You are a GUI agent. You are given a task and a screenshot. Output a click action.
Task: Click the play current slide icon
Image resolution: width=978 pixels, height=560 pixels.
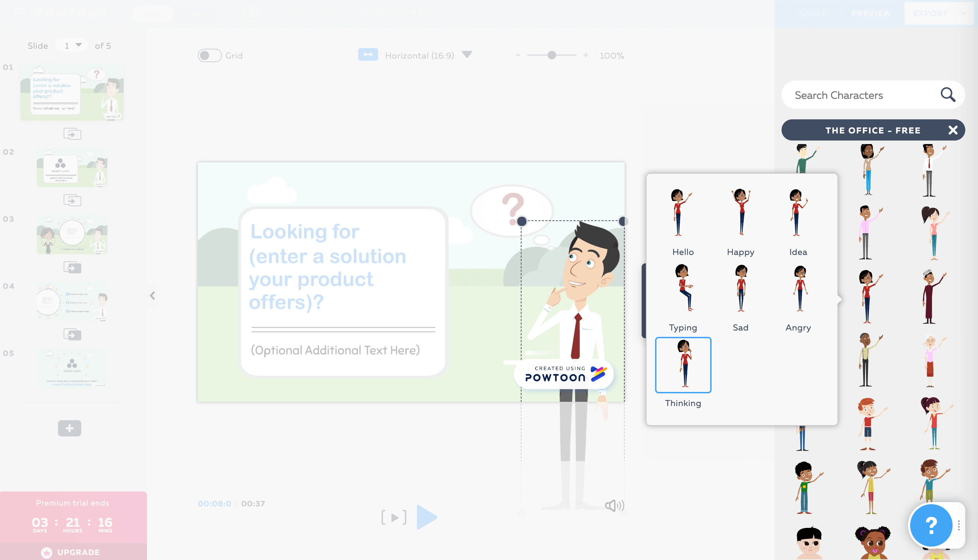(x=393, y=517)
